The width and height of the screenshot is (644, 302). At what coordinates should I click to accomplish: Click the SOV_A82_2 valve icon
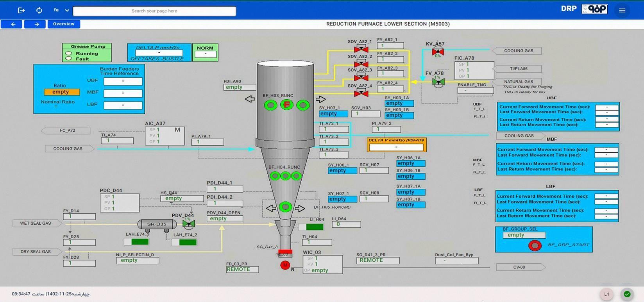pos(361,64)
